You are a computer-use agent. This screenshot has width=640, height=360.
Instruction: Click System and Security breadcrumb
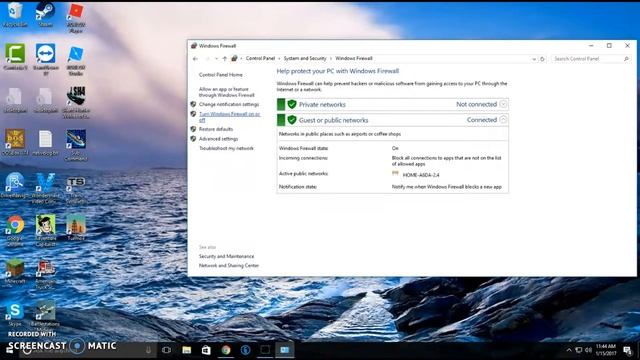click(305, 58)
